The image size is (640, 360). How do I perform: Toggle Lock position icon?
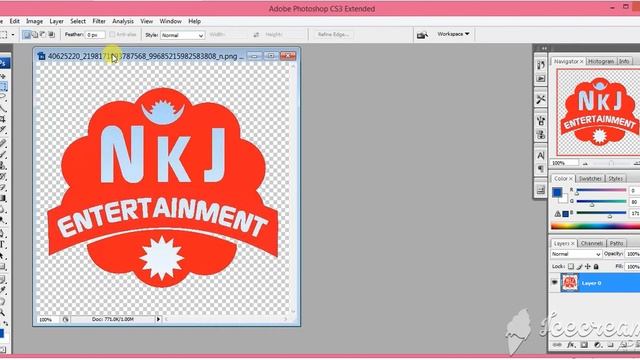pos(588,267)
